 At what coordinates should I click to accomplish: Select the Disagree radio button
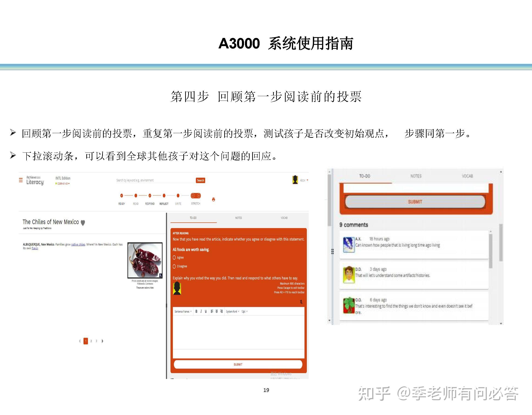[174, 266]
